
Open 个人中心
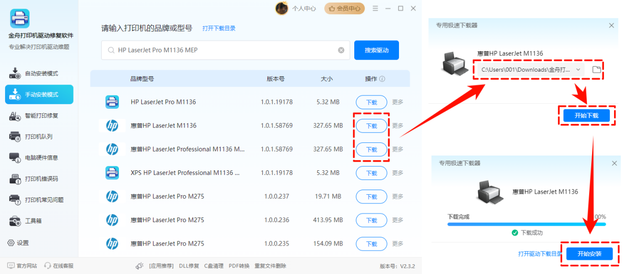click(x=304, y=9)
